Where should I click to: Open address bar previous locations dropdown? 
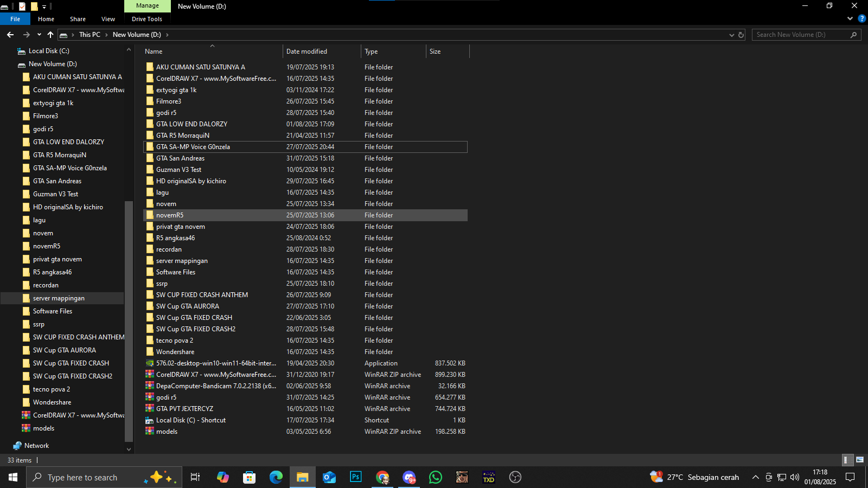coord(731,35)
